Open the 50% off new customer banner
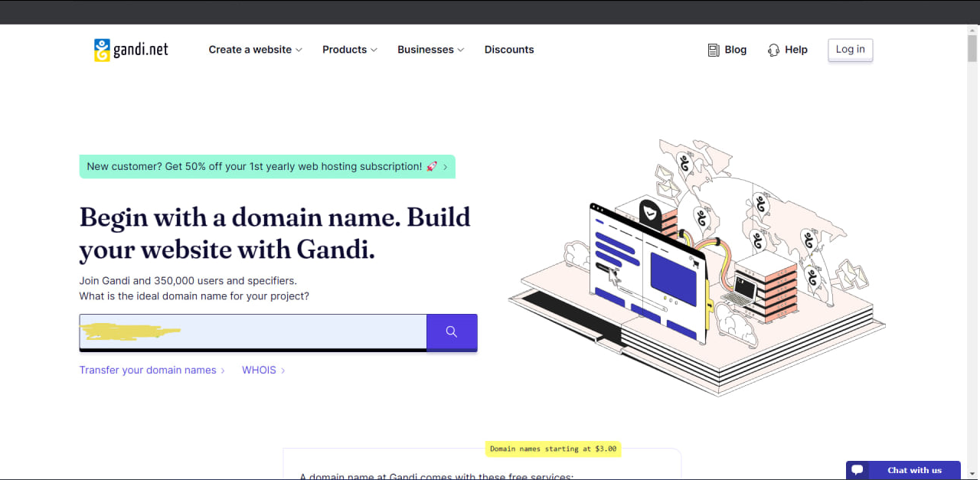Screen dimensions: 980x480 [267, 167]
